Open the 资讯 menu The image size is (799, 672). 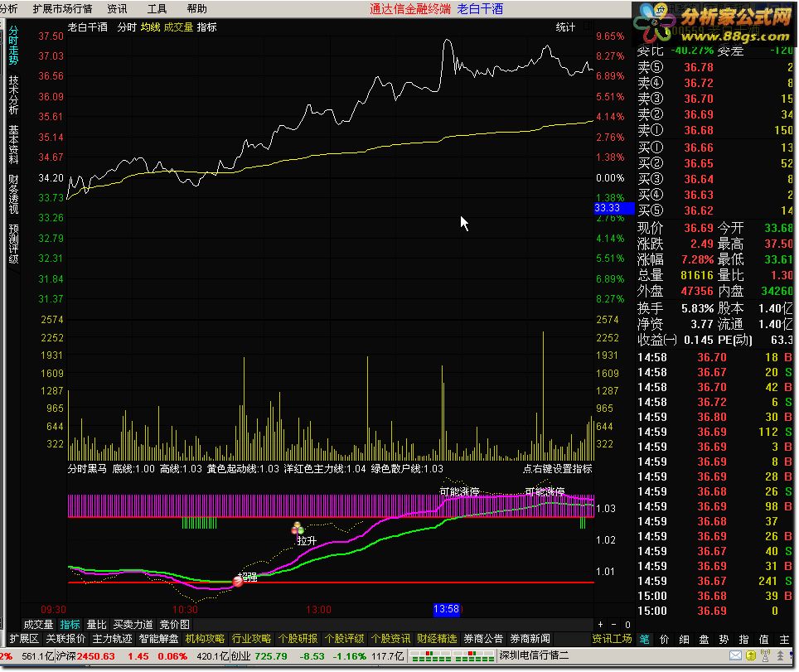tap(117, 8)
